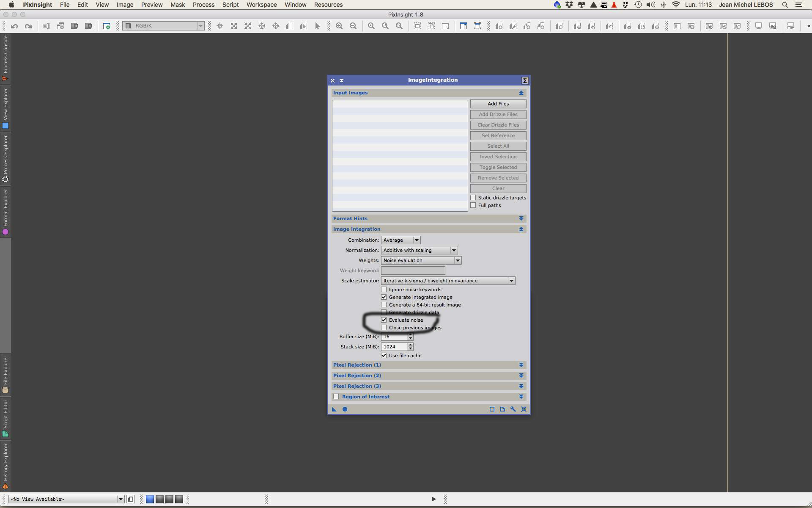The width and height of the screenshot is (812, 508).
Task: Click the Apply Global circle in ImageIntegration
Action: point(345,409)
